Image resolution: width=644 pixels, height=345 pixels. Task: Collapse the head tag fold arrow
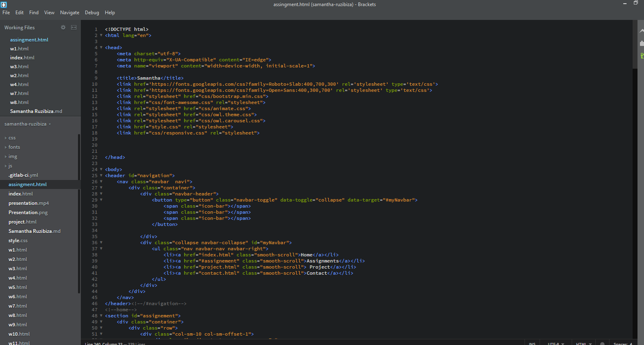click(101, 48)
